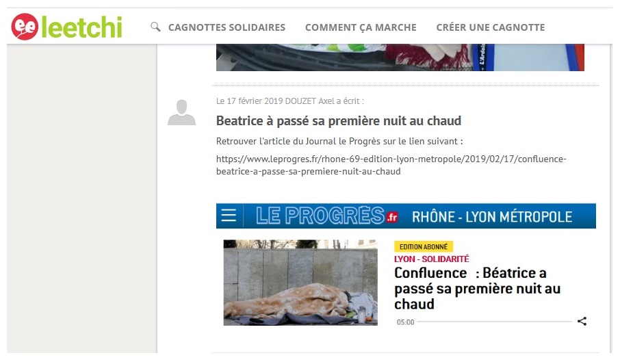Click the Leetchi logo

coord(66,27)
